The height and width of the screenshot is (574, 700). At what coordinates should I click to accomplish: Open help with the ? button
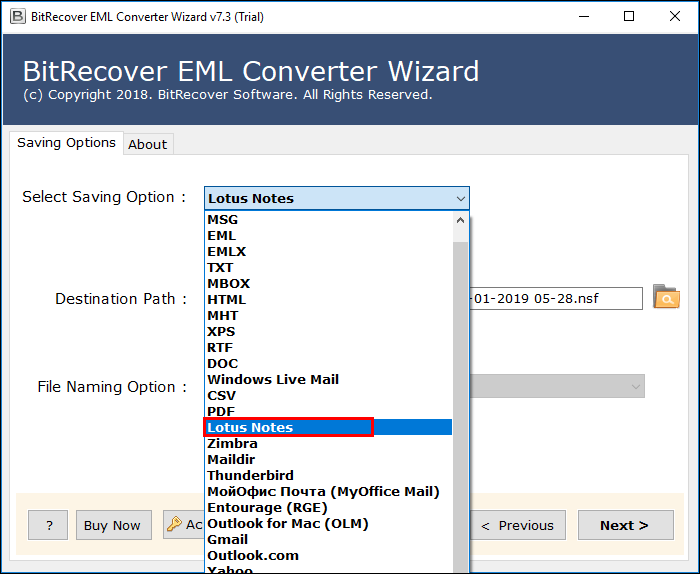[x=48, y=525]
